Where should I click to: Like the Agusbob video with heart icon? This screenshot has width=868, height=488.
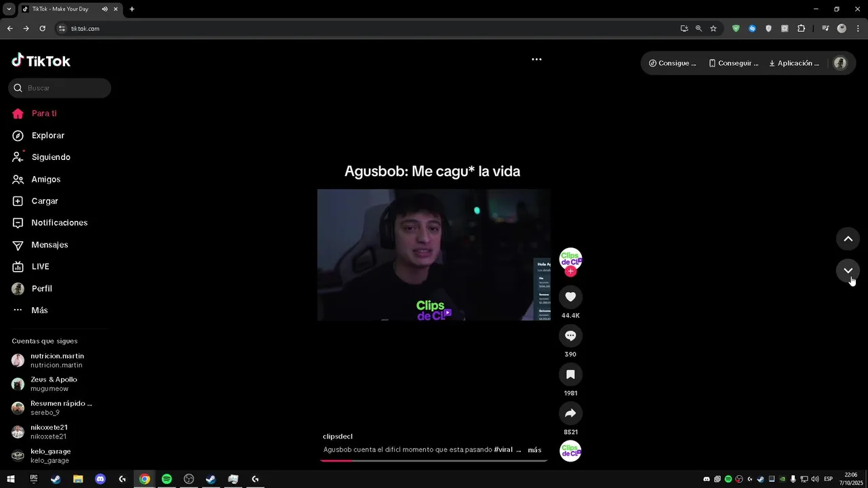[570, 297]
